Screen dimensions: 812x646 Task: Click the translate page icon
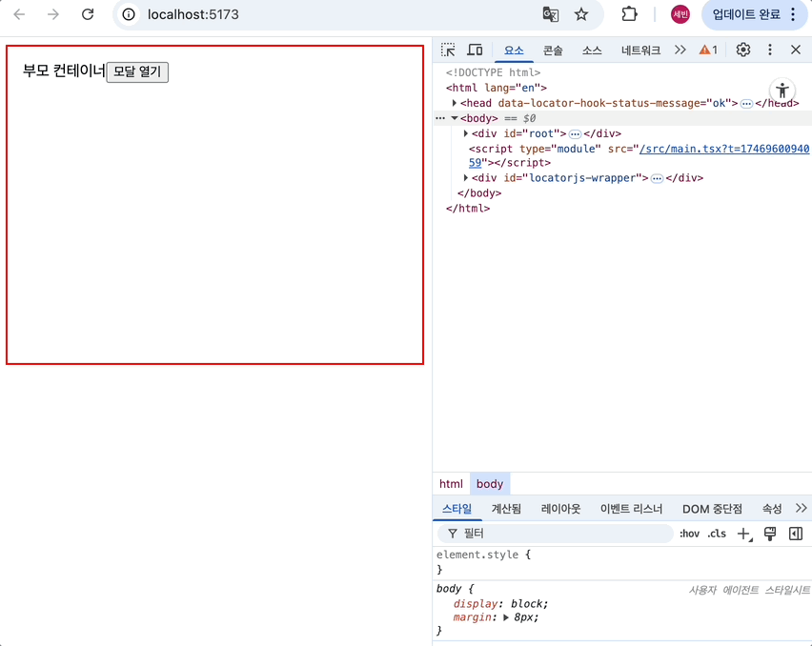click(x=551, y=14)
